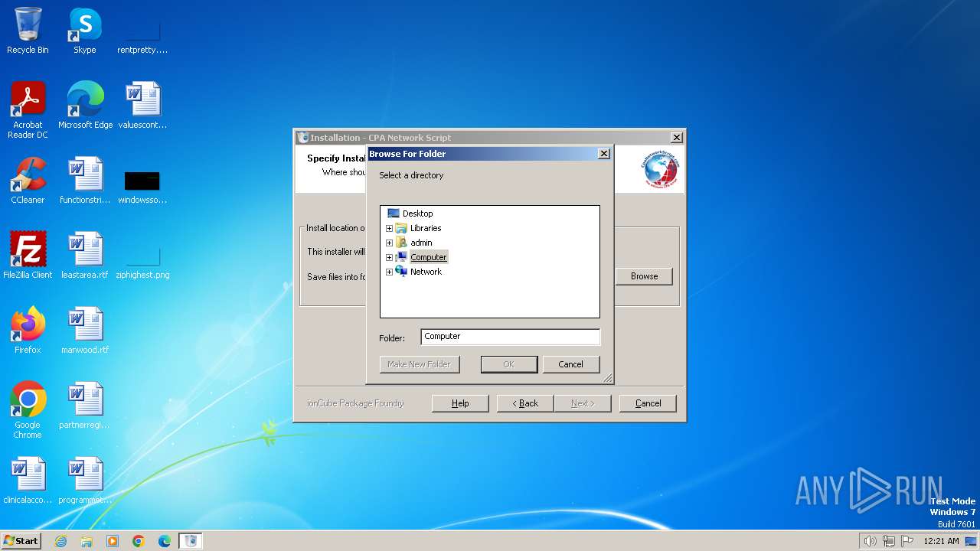Close the Installation window
Screen dimensions: 980x551
click(676, 138)
